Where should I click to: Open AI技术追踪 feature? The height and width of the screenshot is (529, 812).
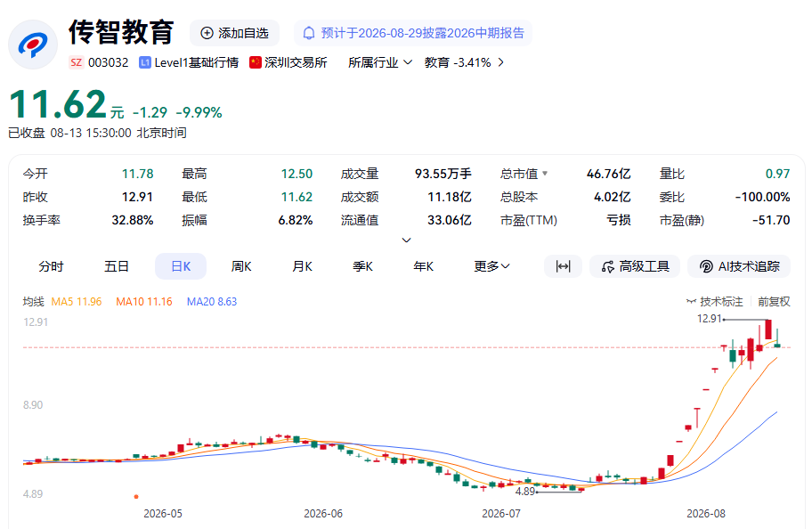tap(739, 266)
